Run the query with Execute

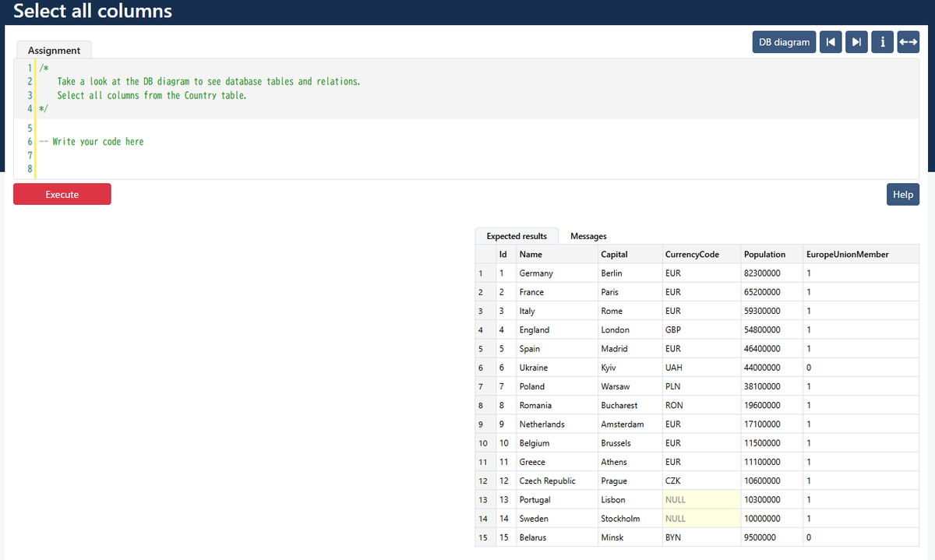[x=62, y=194]
